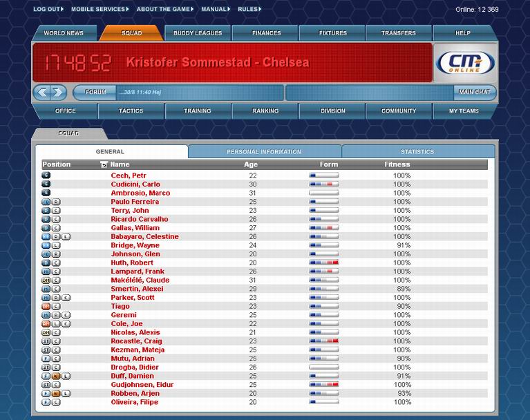Screen dimensions: 530x420
Task: Click AM position icon for Tiago
Action: [46, 307]
